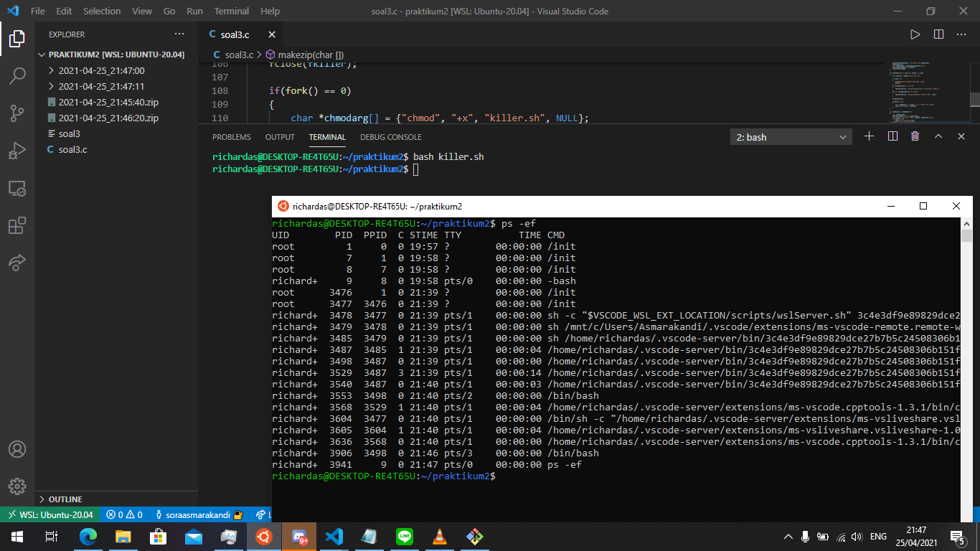Open errors and warnings in status bar
The width and height of the screenshot is (980, 551).
click(x=124, y=514)
